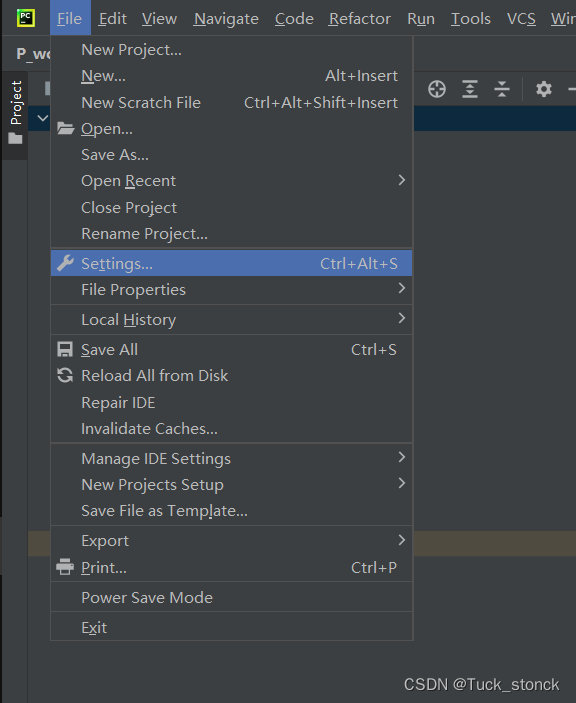Viewport: 576px width, 703px height.
Task: Choose Close Project menu entry
Action: (x=231, y=207)
